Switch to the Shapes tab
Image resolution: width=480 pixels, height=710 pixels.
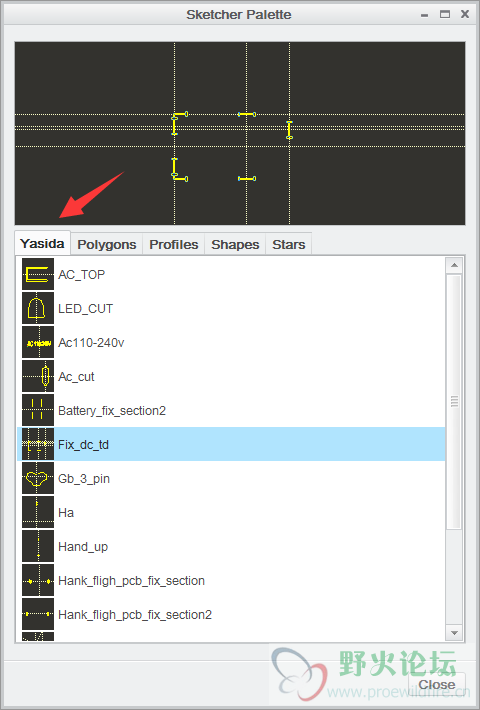(x=235, y=245)
